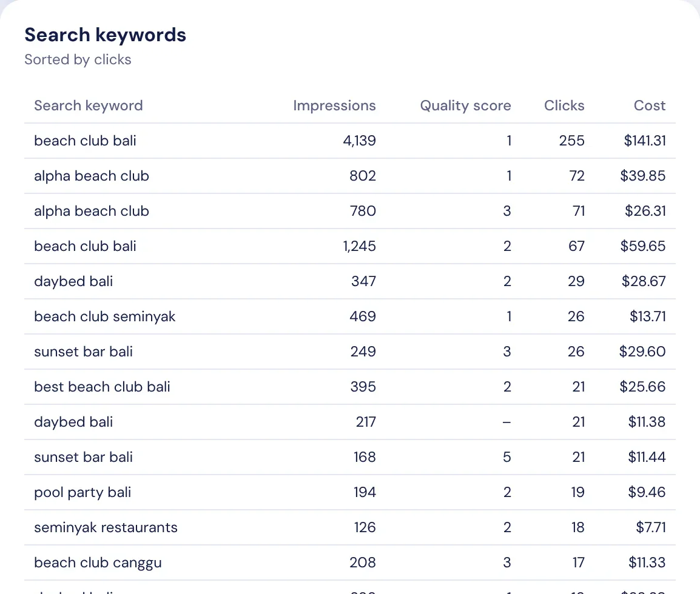Select the seminyak restaurants keyword
The height and width of the screenshot is (594, 700).
(x=106, y=527)
